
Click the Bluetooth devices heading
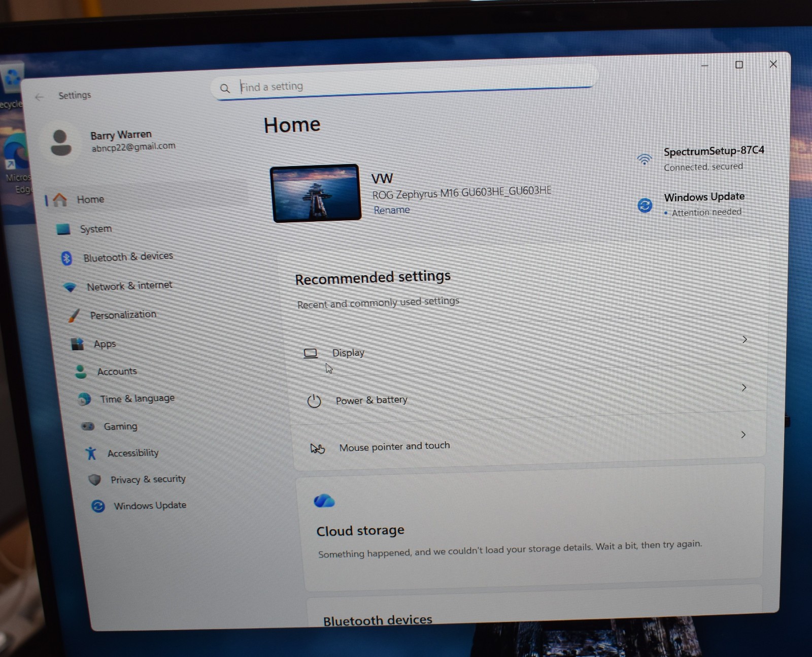click(x=378, y=620)
